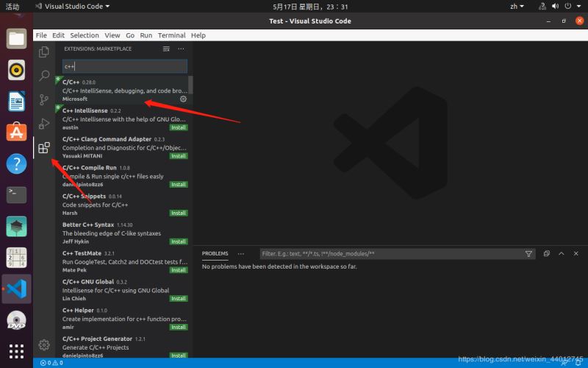588x368 pixels.
Task: Open the Sudoku game in dock
Action: [16, 257]
